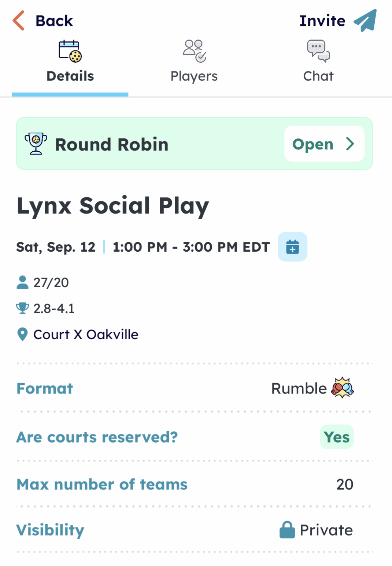
Task: Tap the Round Robin trophy icon
Action: (x=36, y=144)
